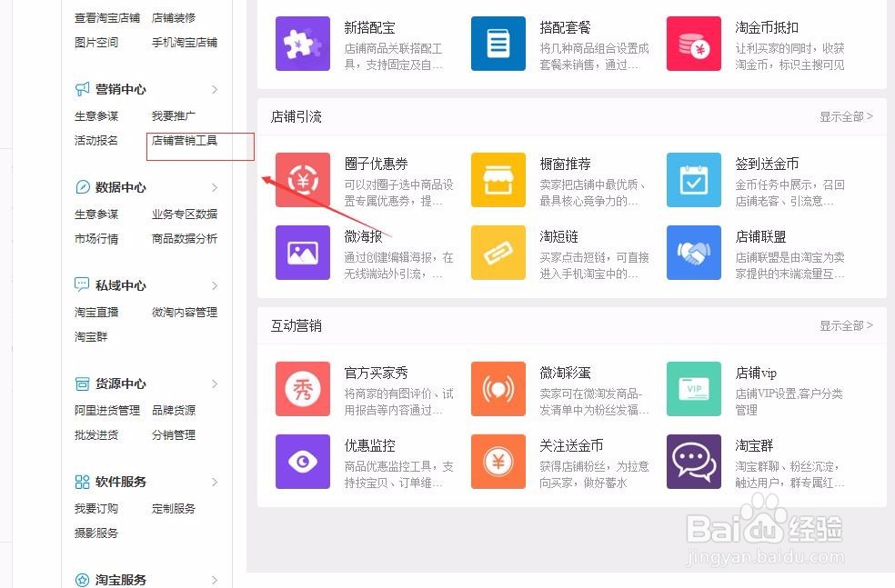
Task: Go to 查看淘宝店铺 link
Action: click(x=106, y=17)
